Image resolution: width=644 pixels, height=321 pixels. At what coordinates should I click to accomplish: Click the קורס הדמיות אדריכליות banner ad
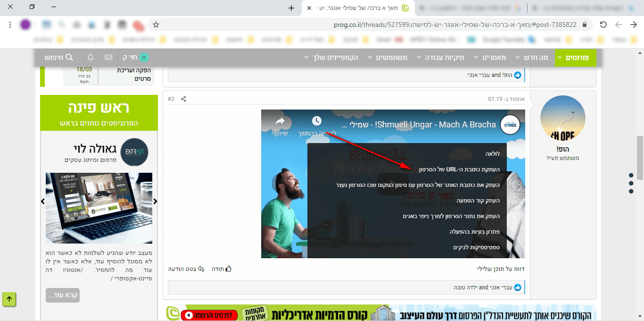[381, 313]
